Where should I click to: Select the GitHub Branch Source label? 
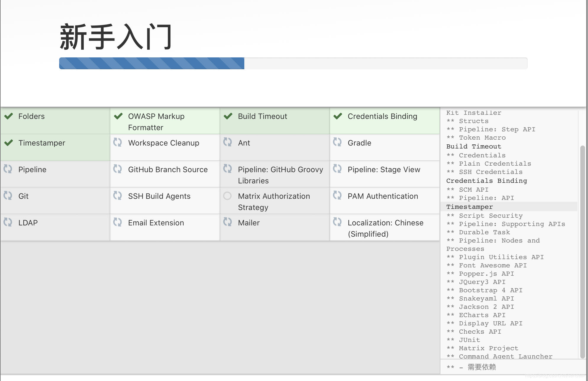(168, 169)
